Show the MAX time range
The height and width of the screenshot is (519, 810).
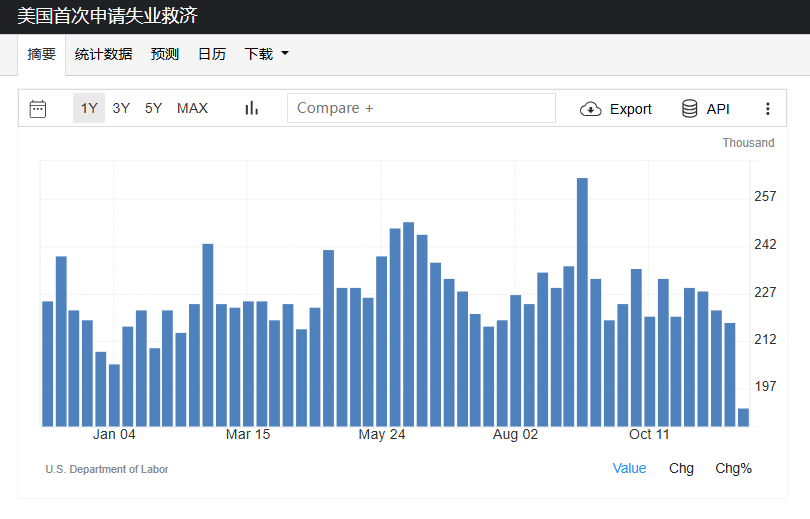(192, 109)
